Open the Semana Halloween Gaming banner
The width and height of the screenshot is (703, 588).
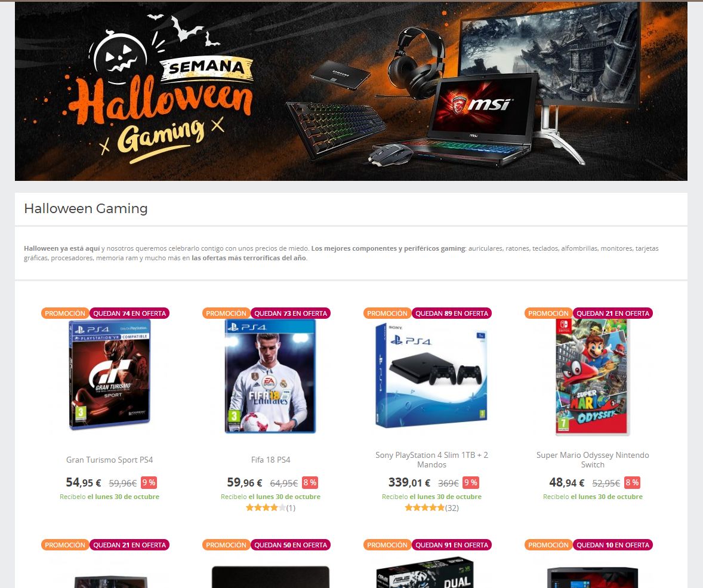(351, 91)
